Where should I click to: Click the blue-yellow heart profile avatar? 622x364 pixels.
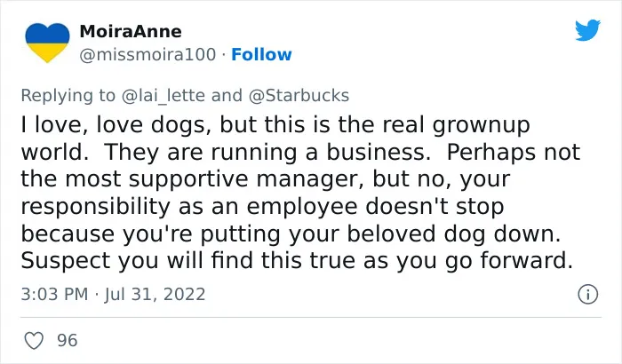click(x=47, y=43)
